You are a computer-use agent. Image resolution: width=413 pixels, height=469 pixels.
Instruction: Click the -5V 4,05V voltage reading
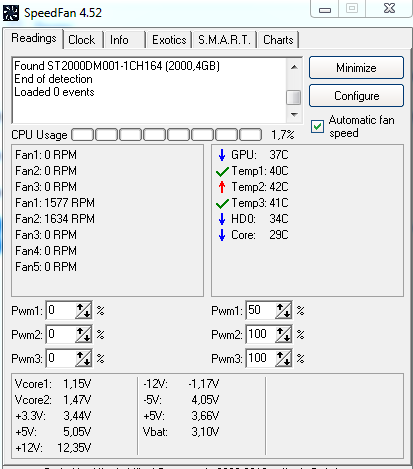click(x=181, y=400)
